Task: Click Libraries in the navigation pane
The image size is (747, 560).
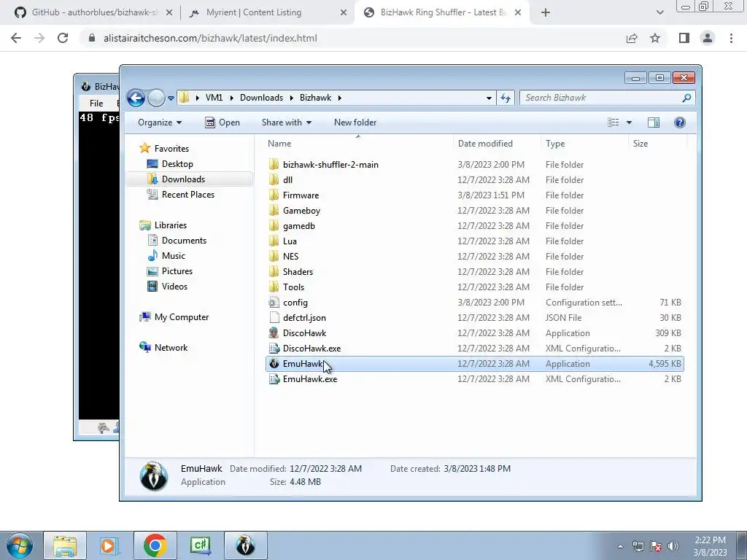Action: pyautogui.click(x=171, y=225)
